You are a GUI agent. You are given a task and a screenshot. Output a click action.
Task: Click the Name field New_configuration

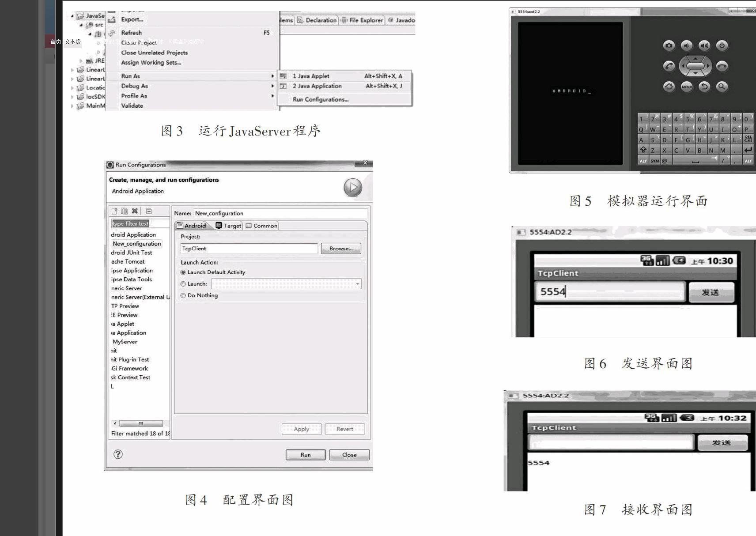click(x=280, y=213)
